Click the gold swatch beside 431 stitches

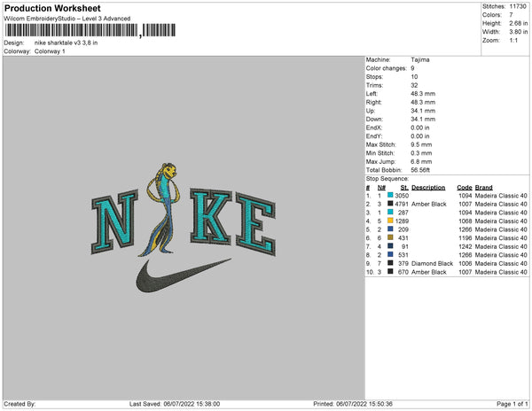390,237
